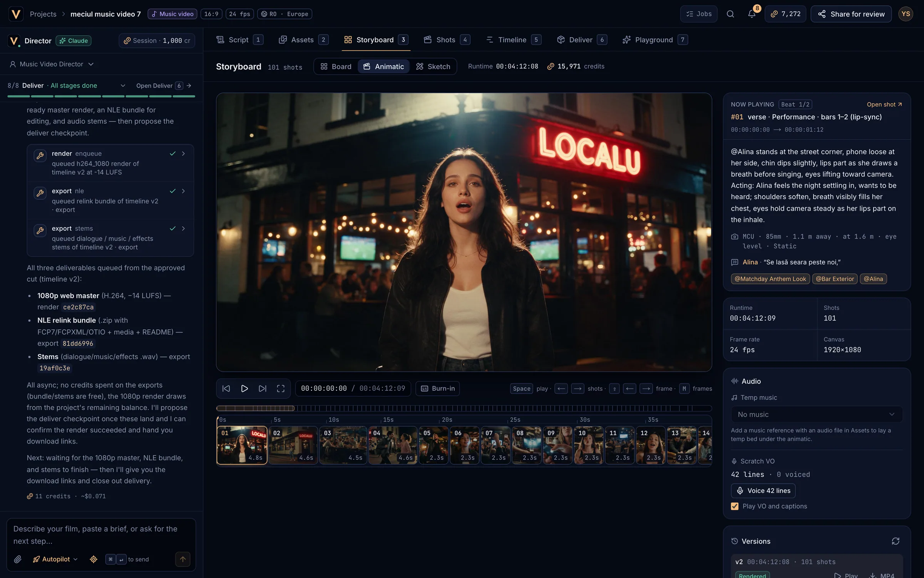Open the Shots tab
Viewport: 924px width, 578px height.
[447, 40]
